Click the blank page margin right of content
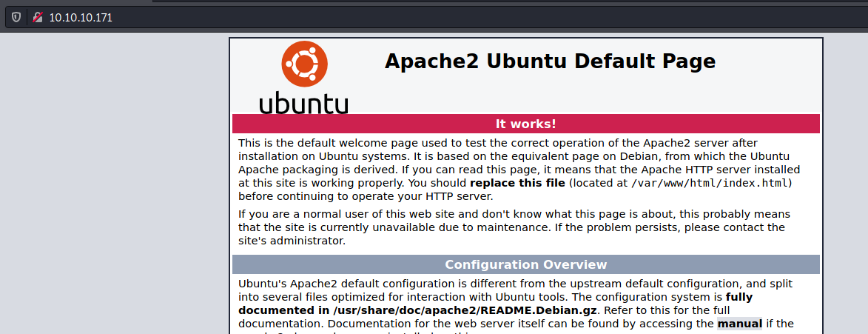This screenshot has height=334, width=868. (x=845, y=185)
